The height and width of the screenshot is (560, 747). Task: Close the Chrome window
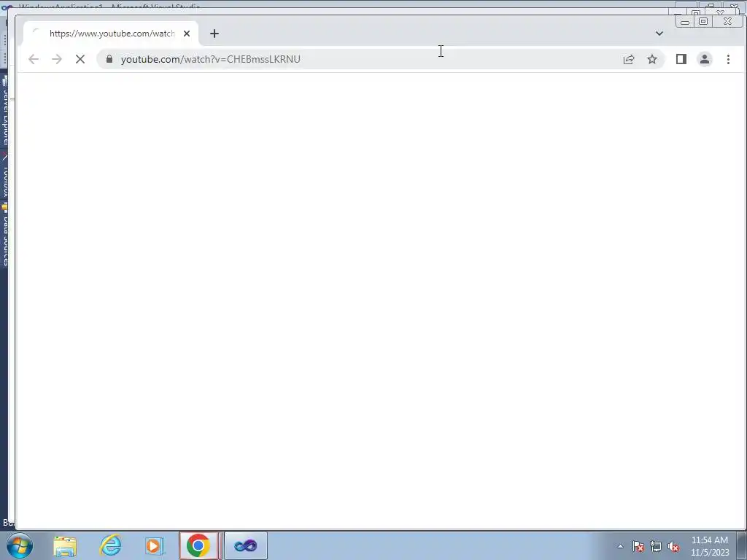pyautogui.click(x=727, y=21)
